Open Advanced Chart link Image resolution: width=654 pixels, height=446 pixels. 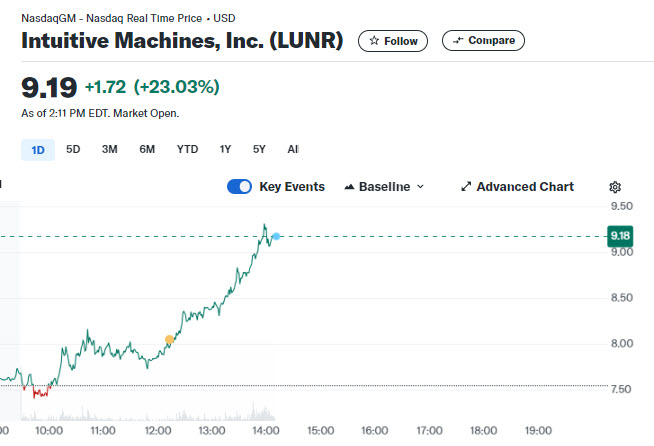click(x=517, y=186)
